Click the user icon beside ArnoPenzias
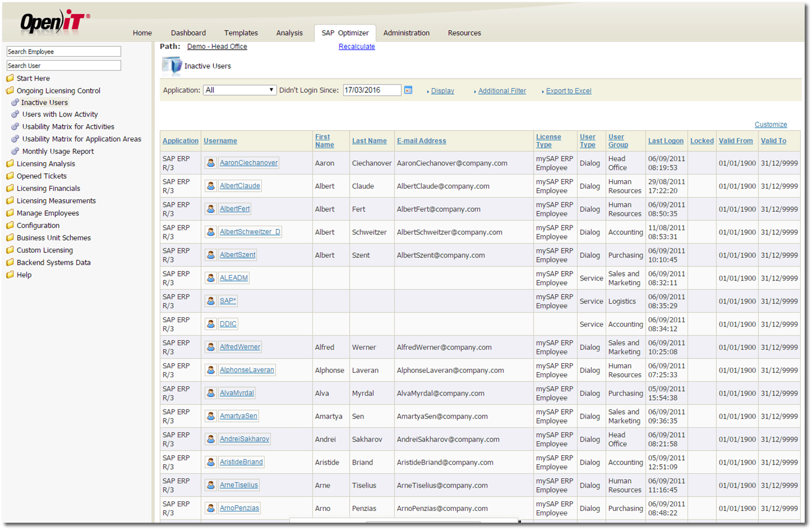812x530 pixels. click(x=211, y=509)
